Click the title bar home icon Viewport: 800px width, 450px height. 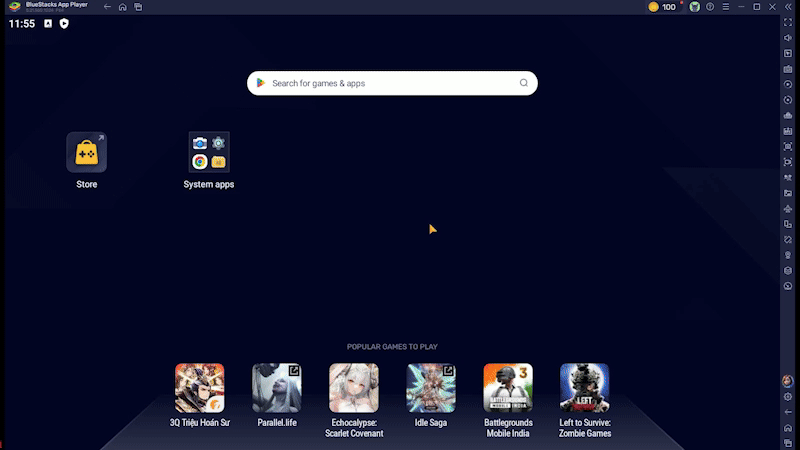tap(122, 7)
